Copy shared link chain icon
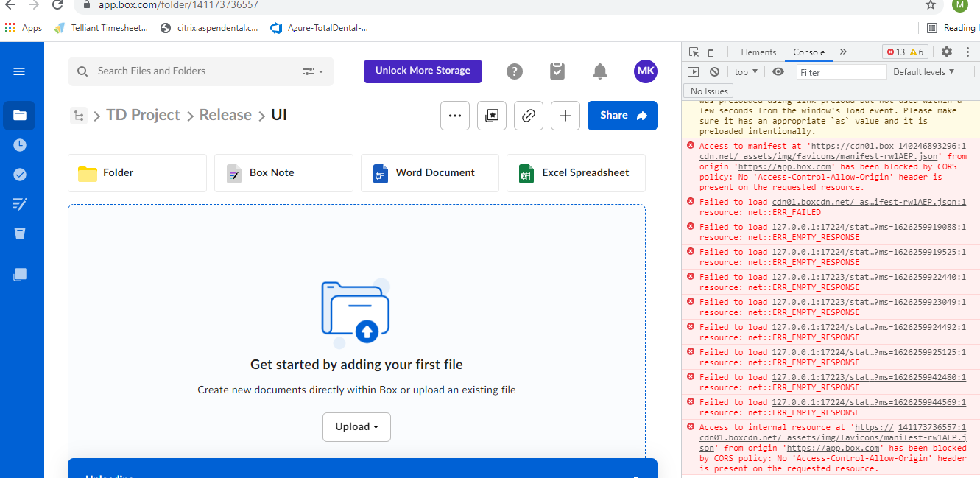This screenshot has height=478, width=980. pos(529,116)
